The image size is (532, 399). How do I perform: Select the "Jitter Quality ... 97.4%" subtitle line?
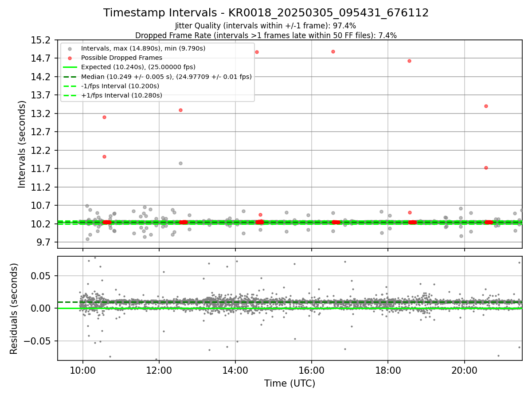tap(266, 26)
